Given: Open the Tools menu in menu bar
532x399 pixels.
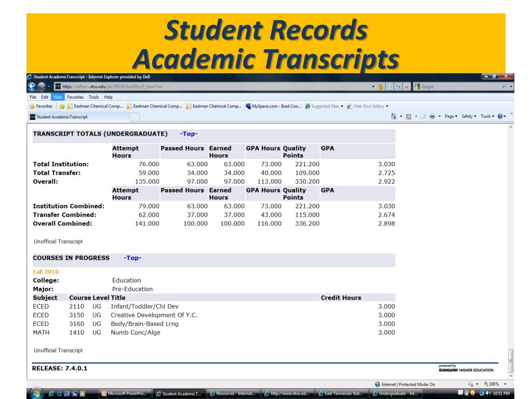Looking at the screenshot, I should tap(94, 97).
